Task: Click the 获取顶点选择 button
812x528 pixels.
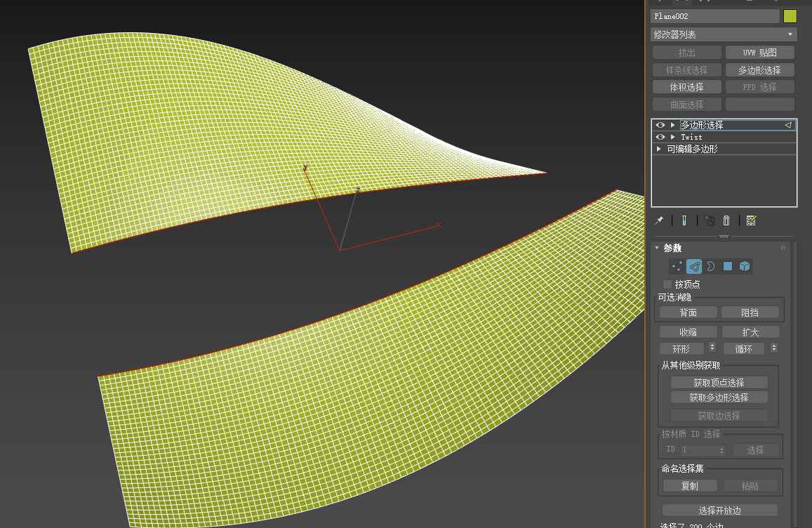Action: (x=719, y=383)
